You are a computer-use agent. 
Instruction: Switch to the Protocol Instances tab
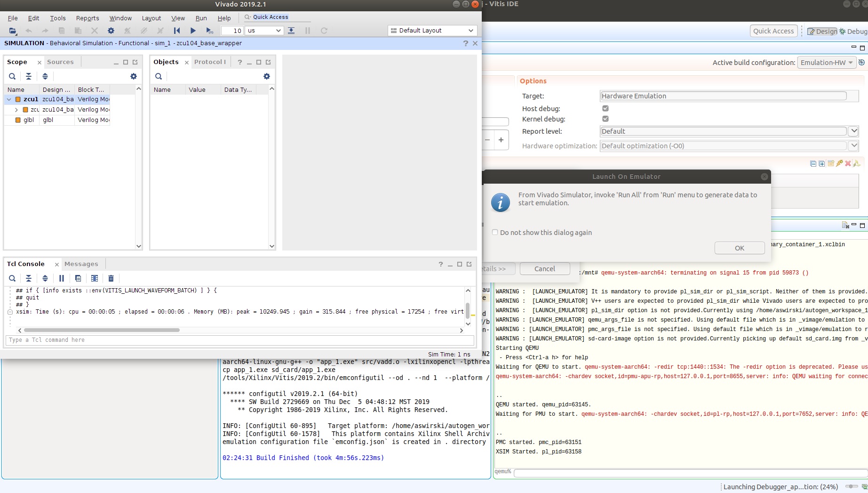(x=210, y=62)
